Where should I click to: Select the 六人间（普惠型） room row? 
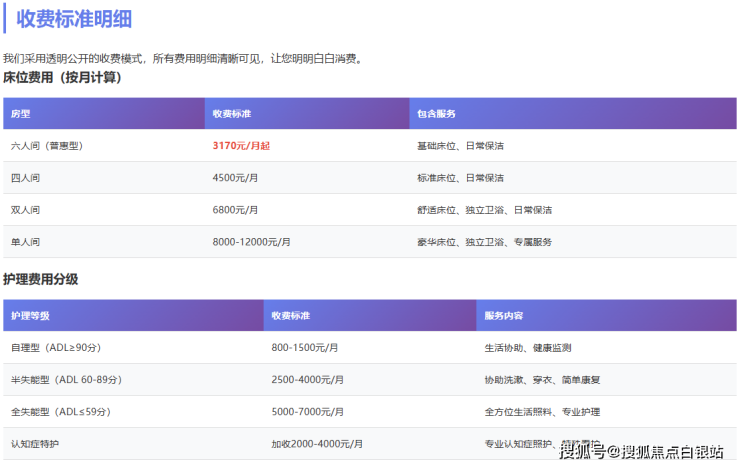pyautogui.click(x=46, y=146)
